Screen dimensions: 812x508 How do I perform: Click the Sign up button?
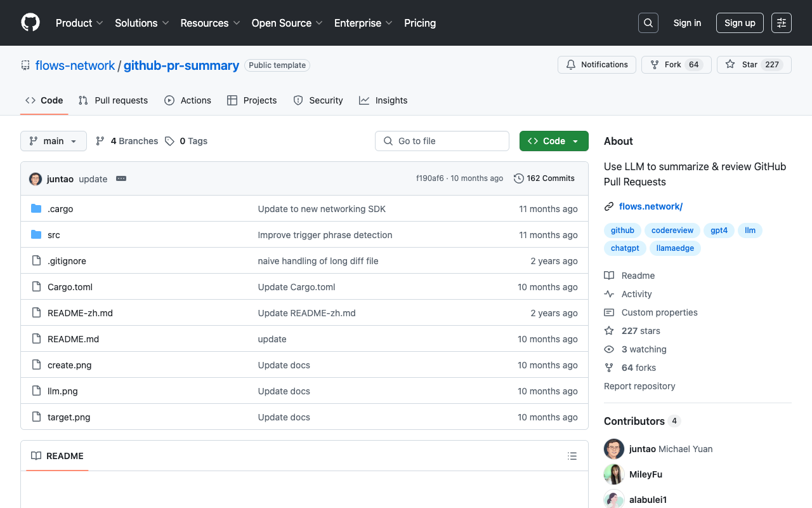[740, 23]
